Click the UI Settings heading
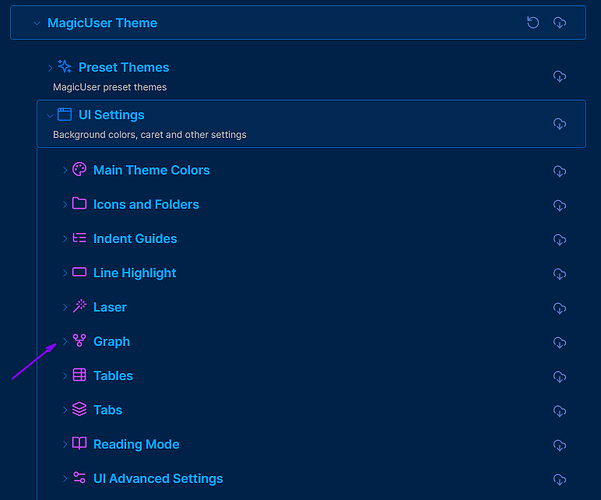The image size is (601, 500). (112, 115)
